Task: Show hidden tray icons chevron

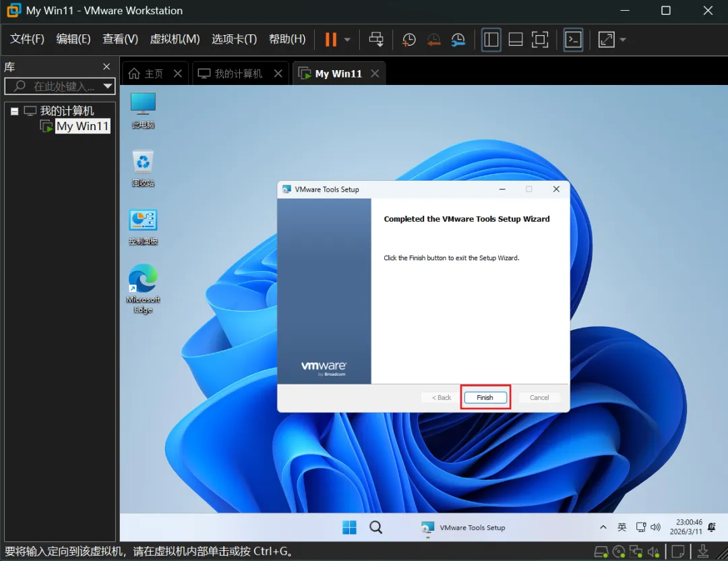Action: click(603, 527)
